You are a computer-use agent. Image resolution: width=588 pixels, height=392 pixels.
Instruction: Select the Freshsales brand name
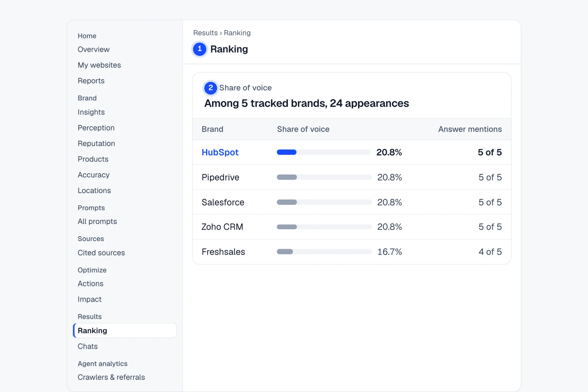tap(223, 252)
